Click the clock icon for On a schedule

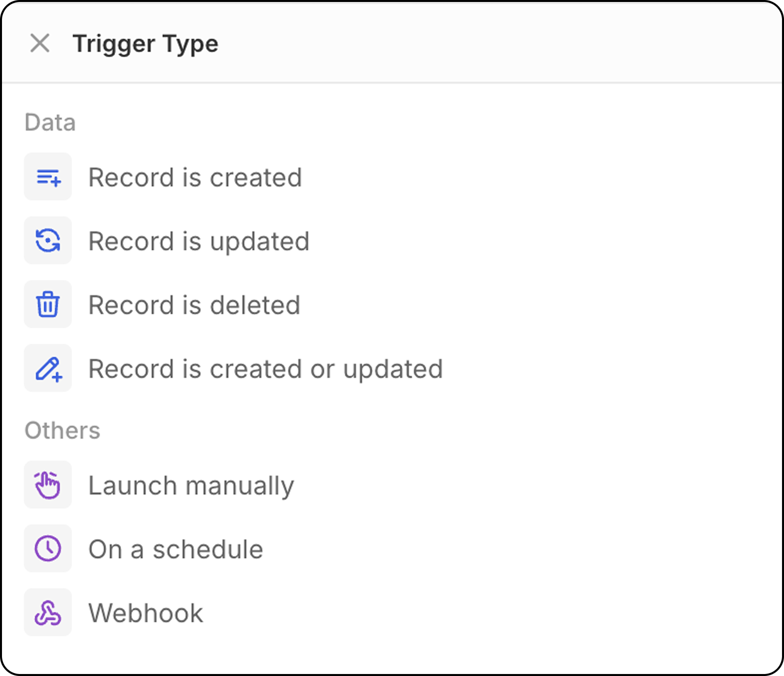click(x=48, y=549)
